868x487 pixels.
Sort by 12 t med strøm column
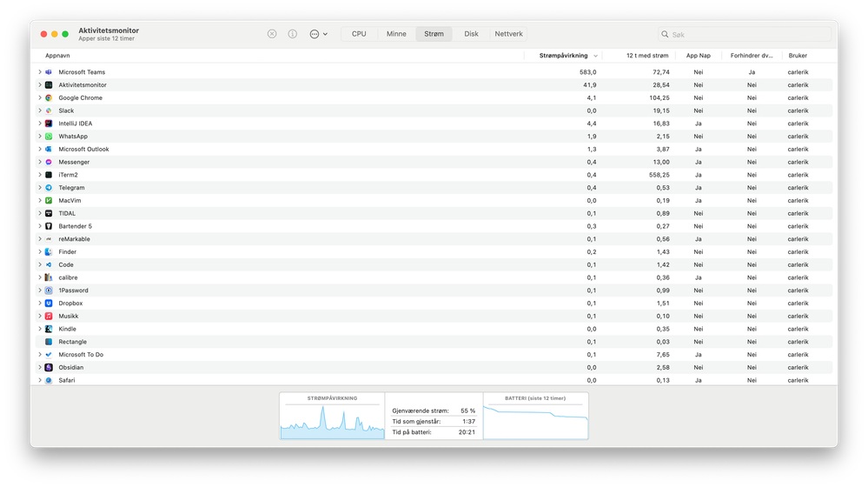[647, 56]
